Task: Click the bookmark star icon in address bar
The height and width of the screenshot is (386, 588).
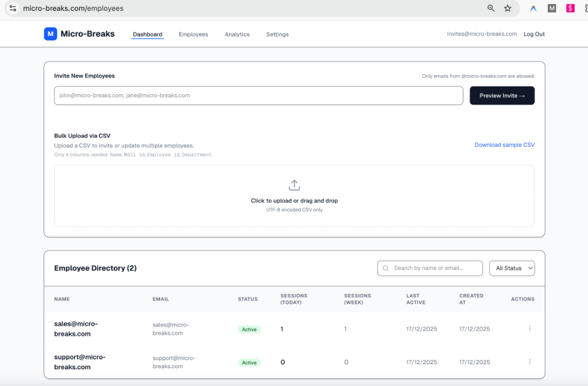Action: (x=508, y=9)
